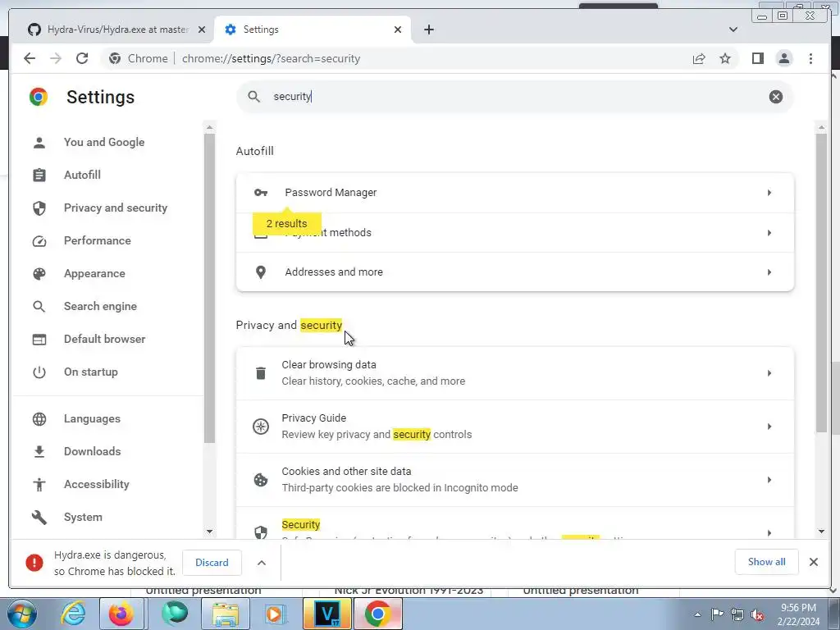Image resolution: width=840 pixels, height=630 pixels.
Task: Expand Cookies and other site data arrow
Action: click(769, 480)
